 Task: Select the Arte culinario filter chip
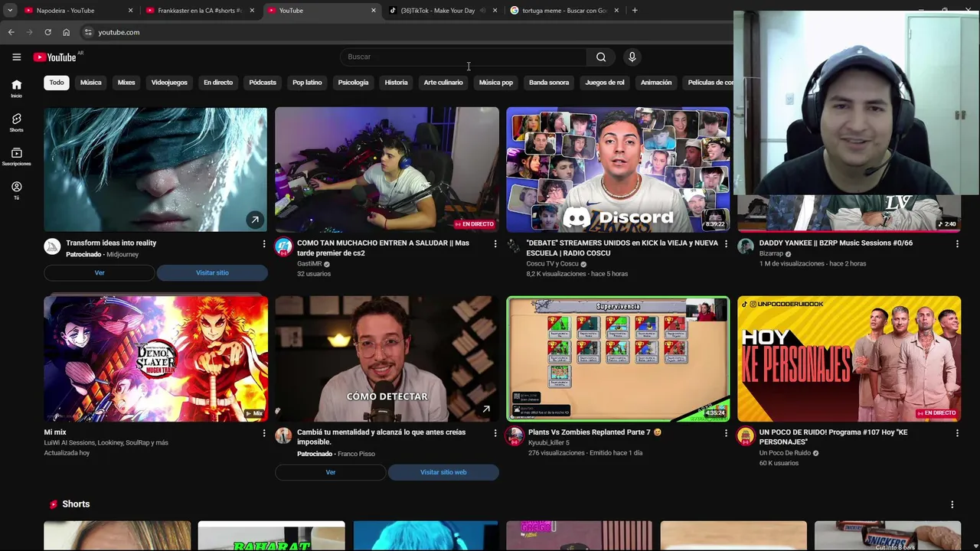coord(443,83)
